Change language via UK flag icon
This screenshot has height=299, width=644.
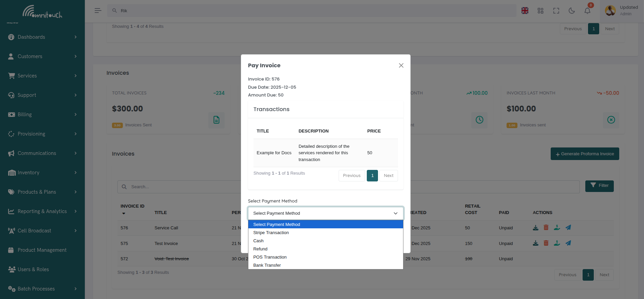click(525, 11)
